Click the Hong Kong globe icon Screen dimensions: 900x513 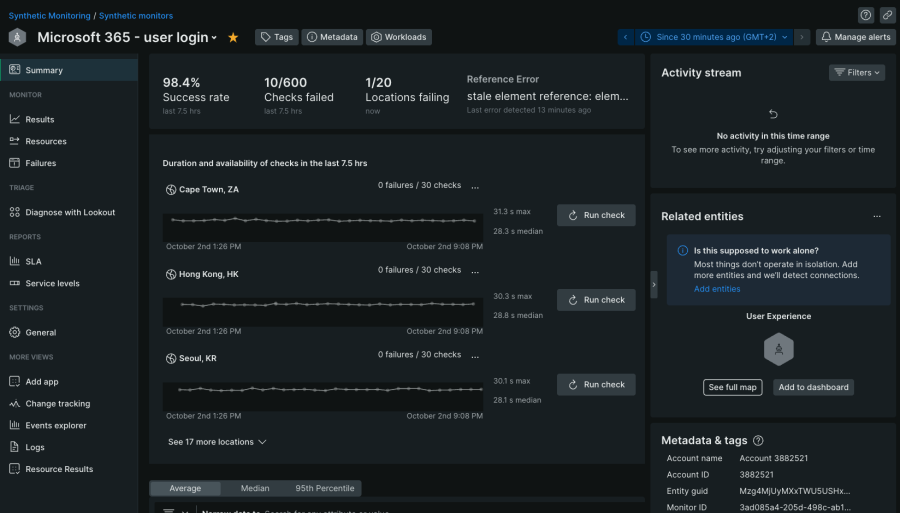coord(171,274)
